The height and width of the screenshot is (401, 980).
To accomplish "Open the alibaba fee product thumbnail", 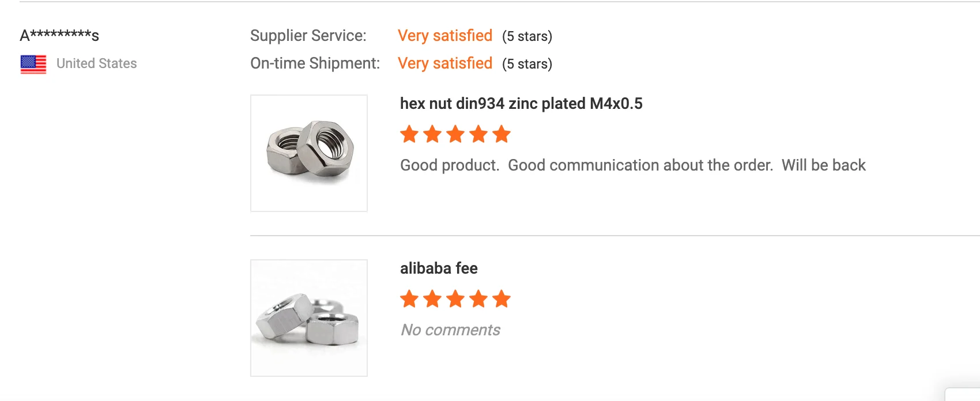I will coord(309,318).
